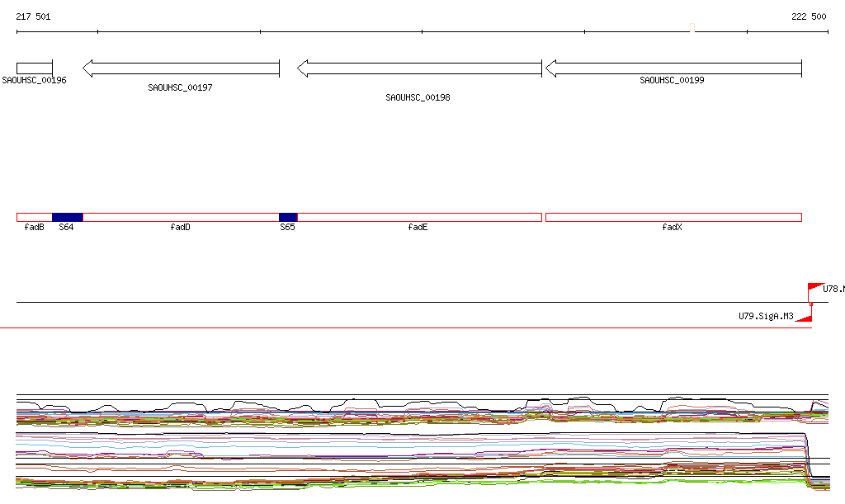Click the SAOUHSC_00197 gene arrow

[x=181, y=68]
